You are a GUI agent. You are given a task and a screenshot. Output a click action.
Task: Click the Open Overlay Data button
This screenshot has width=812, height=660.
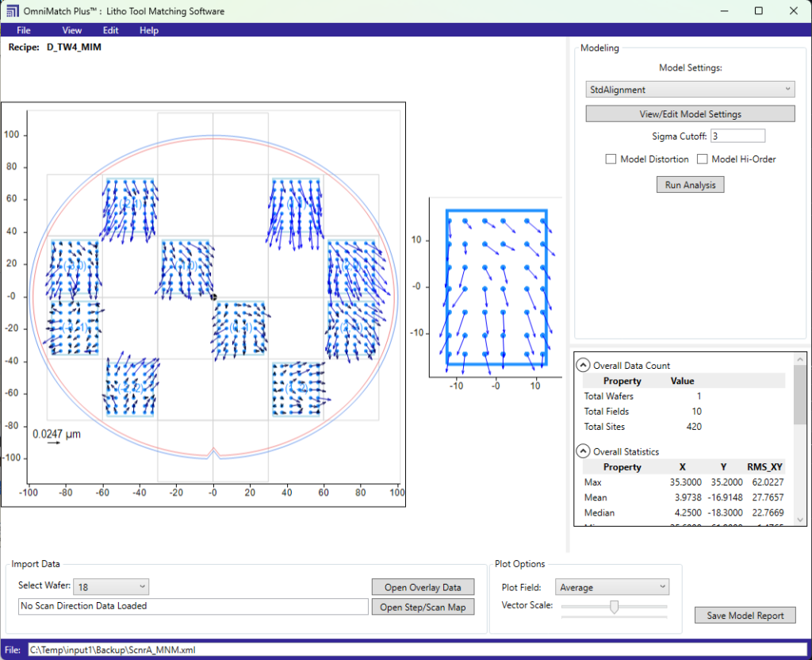423,587
